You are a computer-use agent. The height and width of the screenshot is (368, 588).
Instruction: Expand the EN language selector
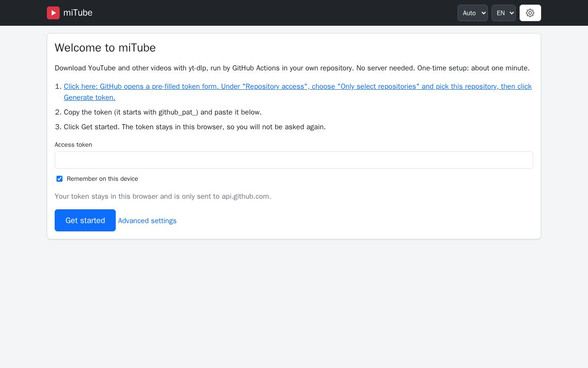point(503,13)
